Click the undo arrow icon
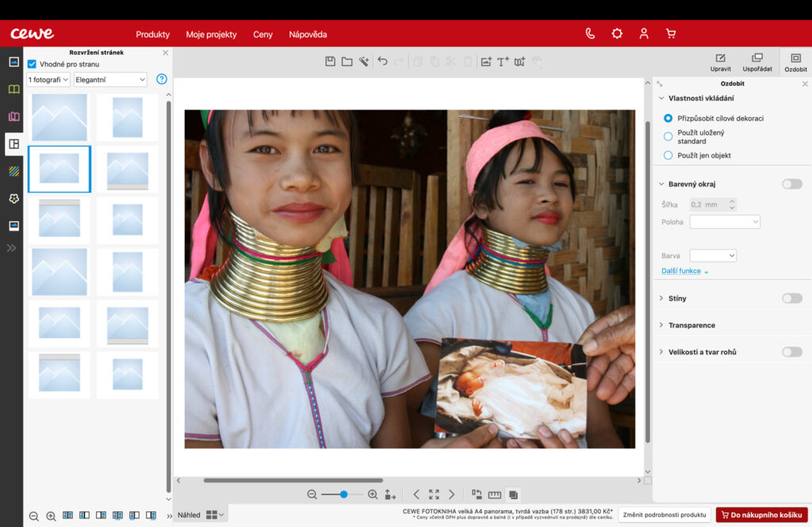This screenshot has width=812, height=527. (382, 61)
